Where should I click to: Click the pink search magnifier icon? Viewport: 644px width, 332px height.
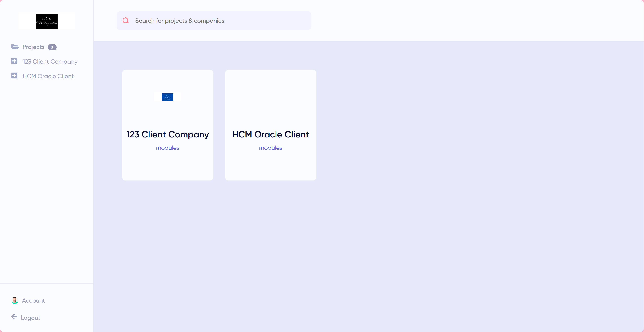126,20
